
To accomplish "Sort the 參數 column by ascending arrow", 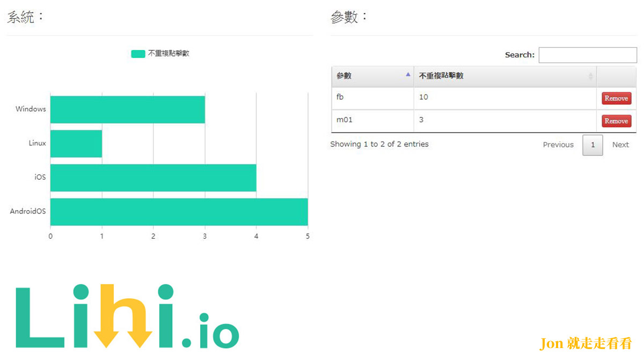I will (x=408, y=75).
